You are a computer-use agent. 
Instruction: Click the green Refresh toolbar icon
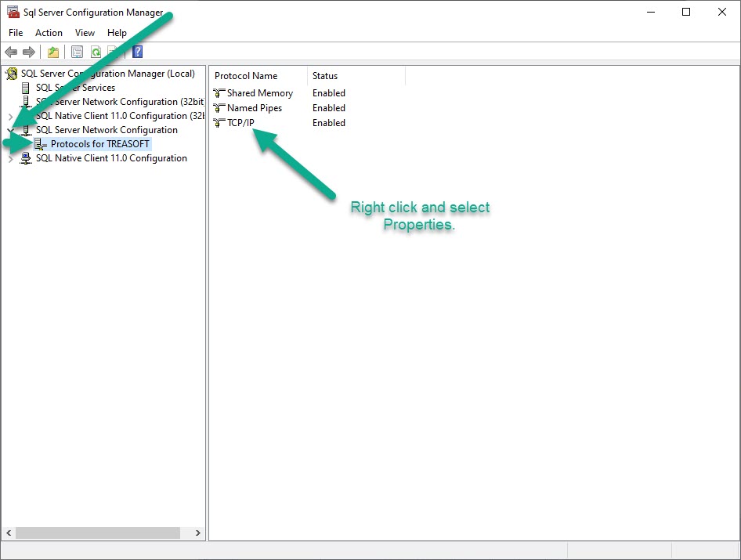point(96,52)
